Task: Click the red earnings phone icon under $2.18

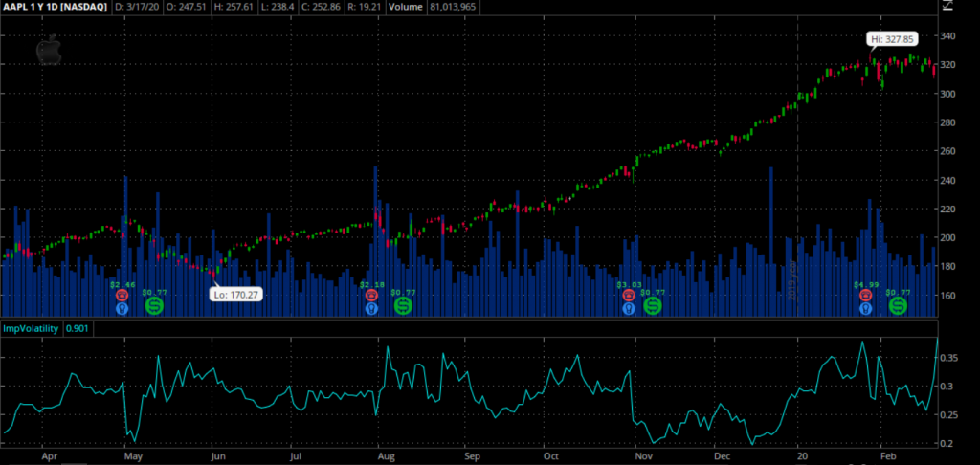Action: (x=372, y=295)
